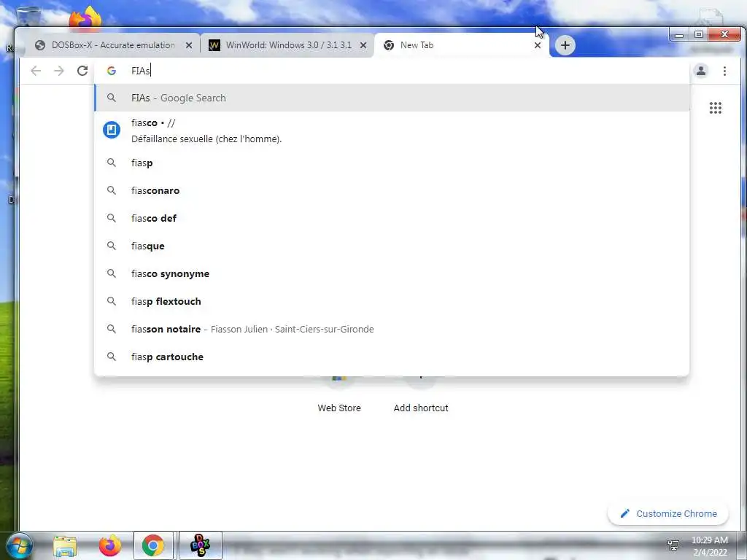This screenshot has width=747, height=560.
Task: Click Customize Chrome button
Action: point(668,514)
